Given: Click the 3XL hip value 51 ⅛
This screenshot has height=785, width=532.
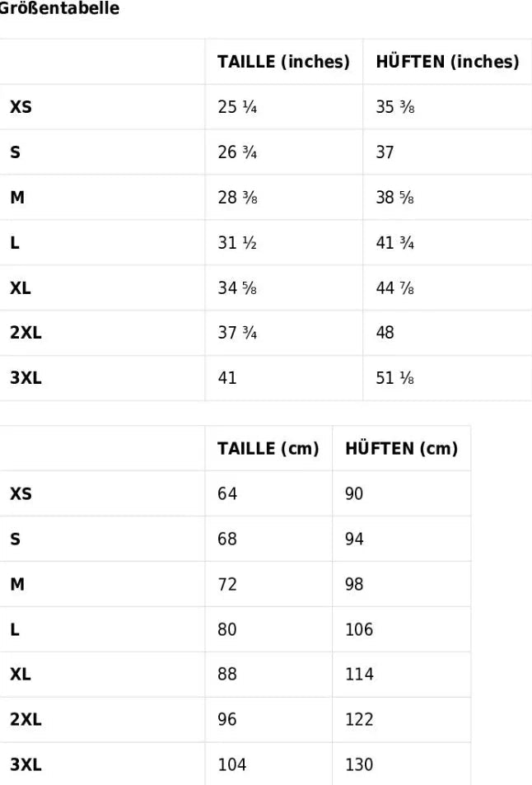Looking at the screenshot, I should point(395,378).
